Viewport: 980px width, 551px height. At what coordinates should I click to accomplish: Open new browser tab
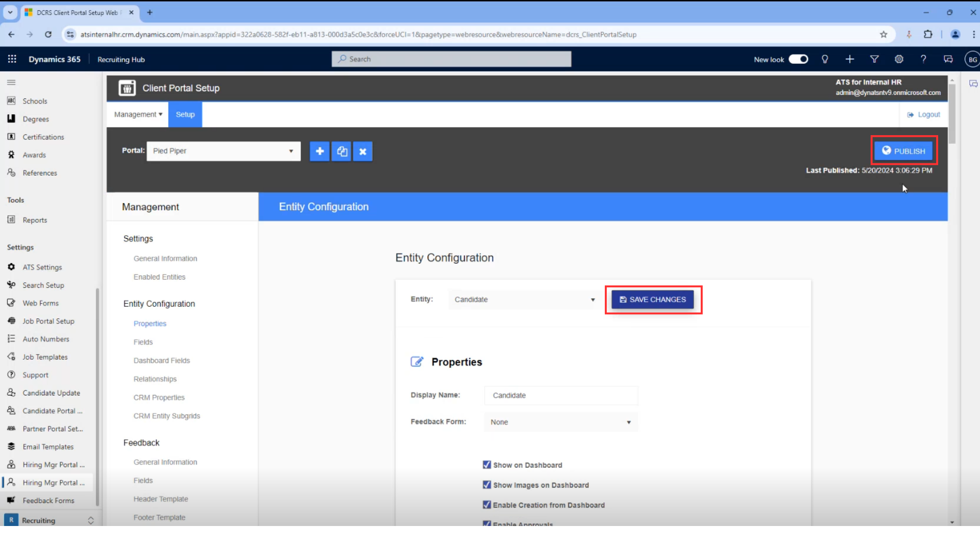coord(150,12)
